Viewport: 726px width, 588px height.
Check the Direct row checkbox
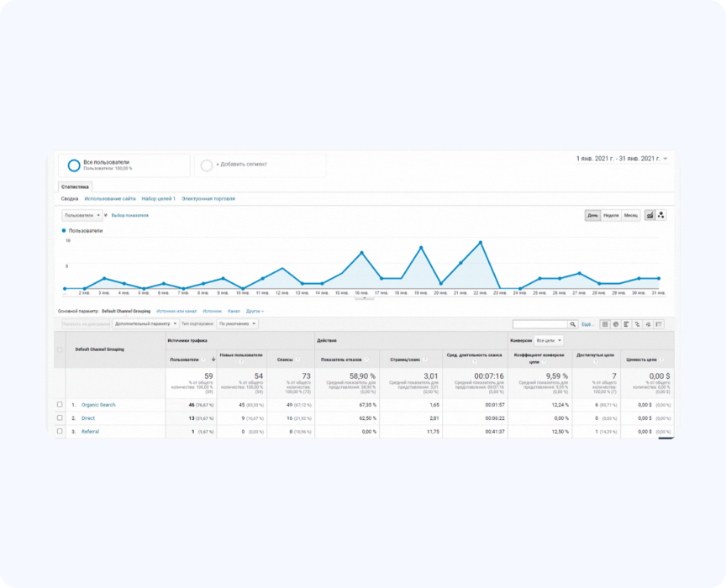60,417
